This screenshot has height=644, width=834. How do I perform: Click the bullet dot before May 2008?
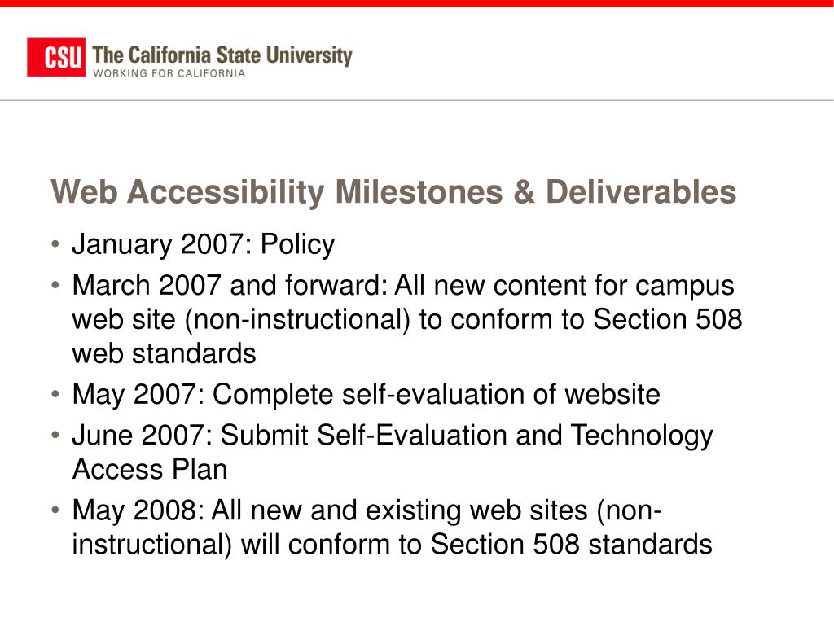[x=55, y=510]
